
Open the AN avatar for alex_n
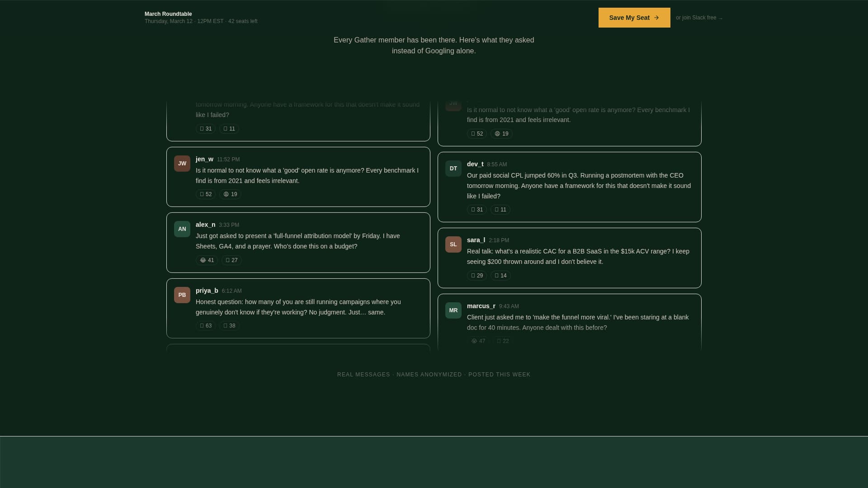182,229
